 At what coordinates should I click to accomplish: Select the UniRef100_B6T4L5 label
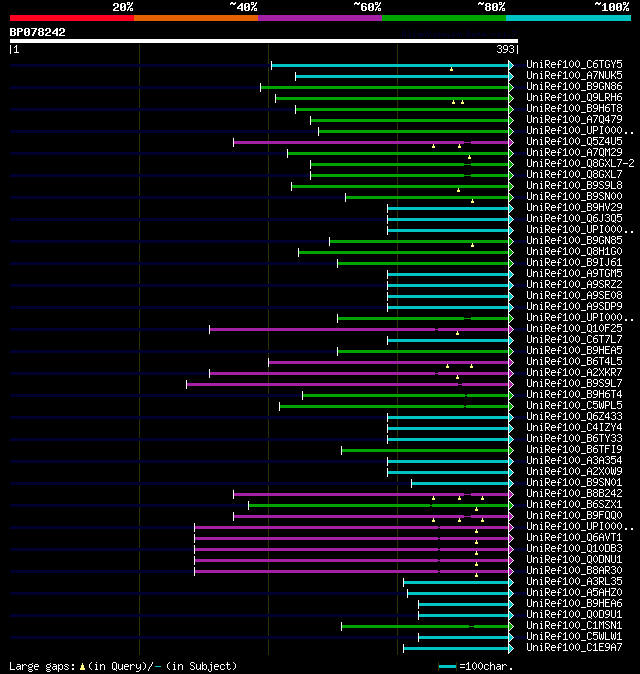point(574,362)
